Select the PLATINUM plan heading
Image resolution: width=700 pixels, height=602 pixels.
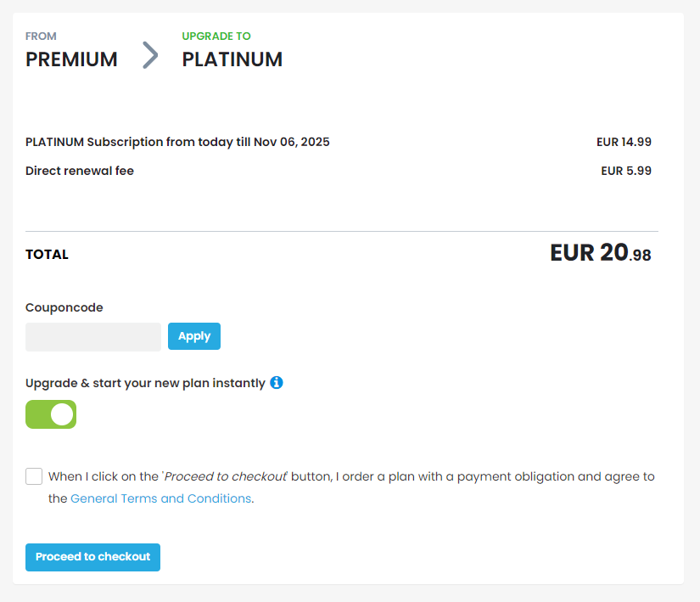click(x=232, y=59)
